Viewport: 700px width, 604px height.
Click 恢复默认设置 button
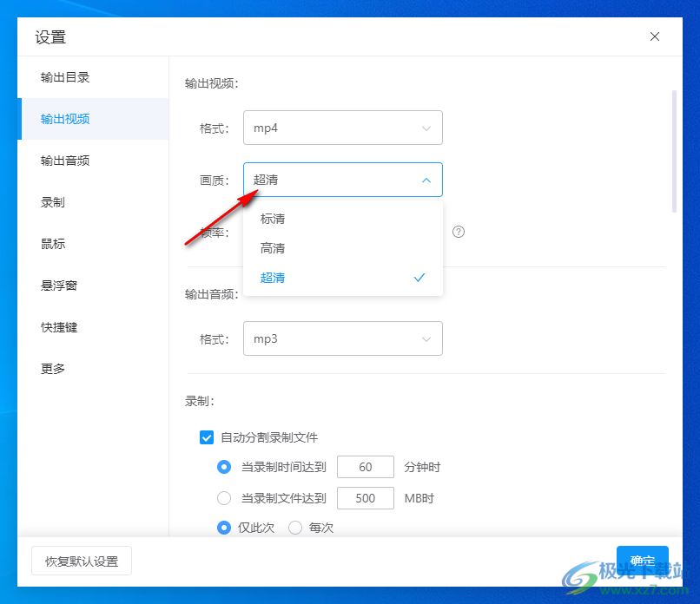tap(82, 561)
